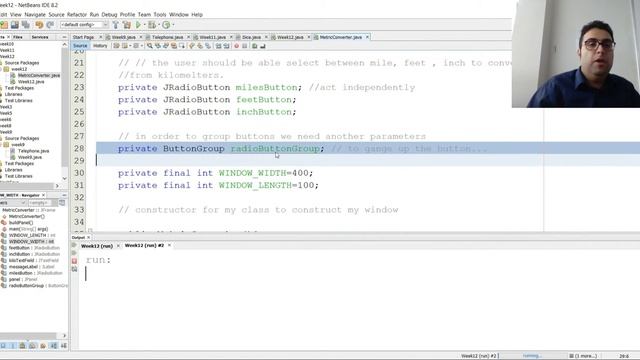This screenshot has height=360, width=640.
Task: Switch to the Dice.java editor tab
Action: [x=251, y=37]
